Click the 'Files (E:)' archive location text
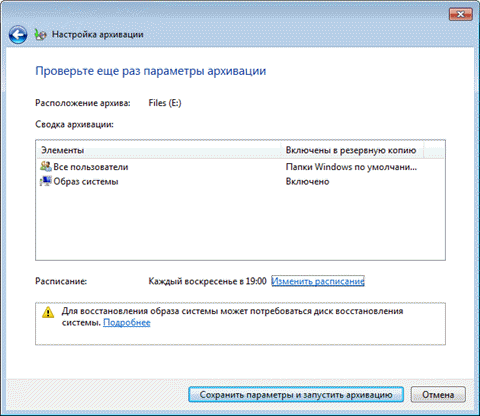The image size is (480, 416). coord(165,103)
